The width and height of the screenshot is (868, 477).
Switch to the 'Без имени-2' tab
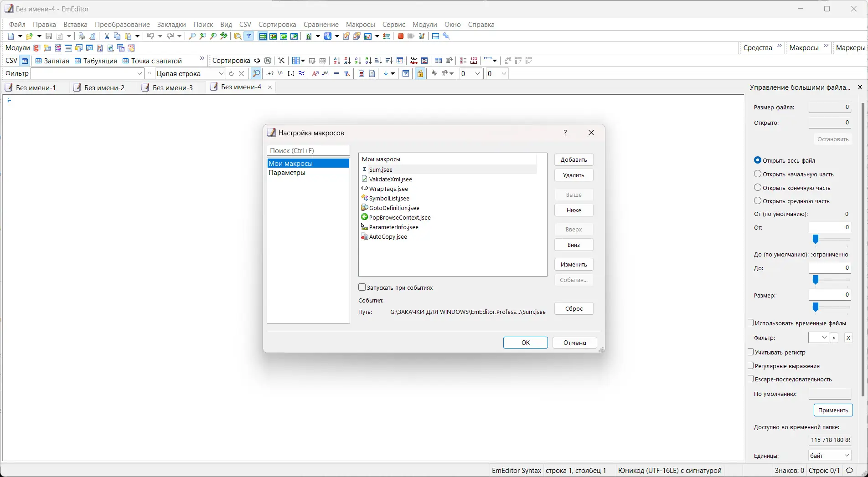[104, 87]
